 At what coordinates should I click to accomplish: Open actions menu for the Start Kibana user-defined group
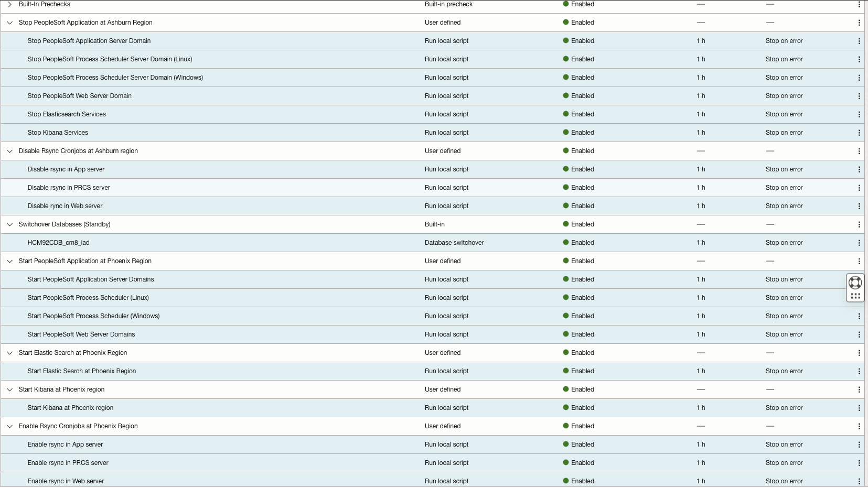pos(859,389)
